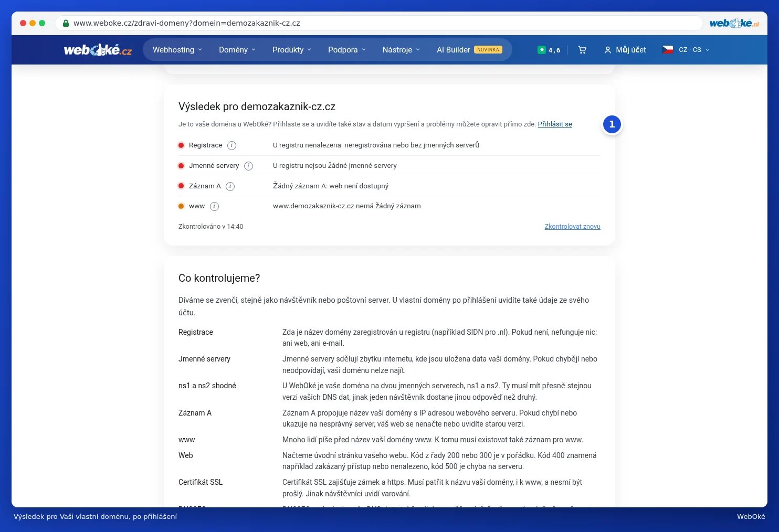Click the webOké.nl logo in the browser bar
The height and width of the screenshot is (532, 779).
[734, 23]
